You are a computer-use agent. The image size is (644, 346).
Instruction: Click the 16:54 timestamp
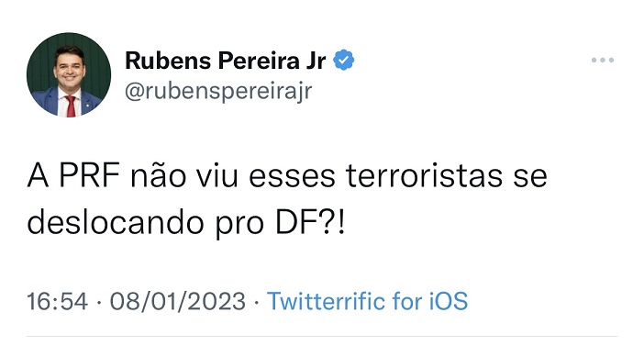(58, 301)
